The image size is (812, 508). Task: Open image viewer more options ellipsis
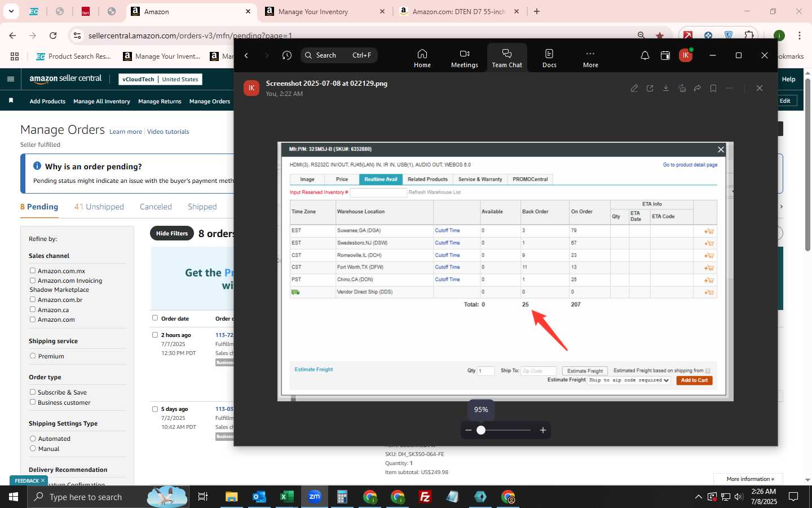click(x=729, y=88)
